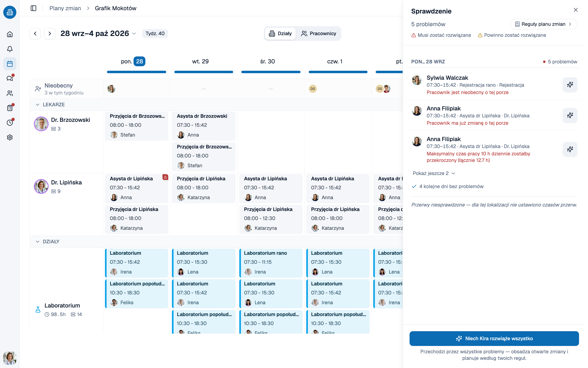
Task: Go to next week arrow
Action: pyautogui.click(x=50, y=33)
